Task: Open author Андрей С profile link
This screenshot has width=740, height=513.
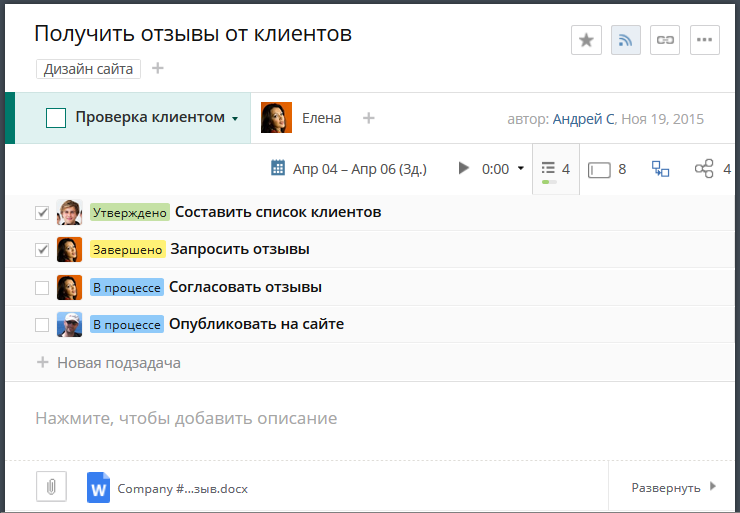Action: [583, 119]
